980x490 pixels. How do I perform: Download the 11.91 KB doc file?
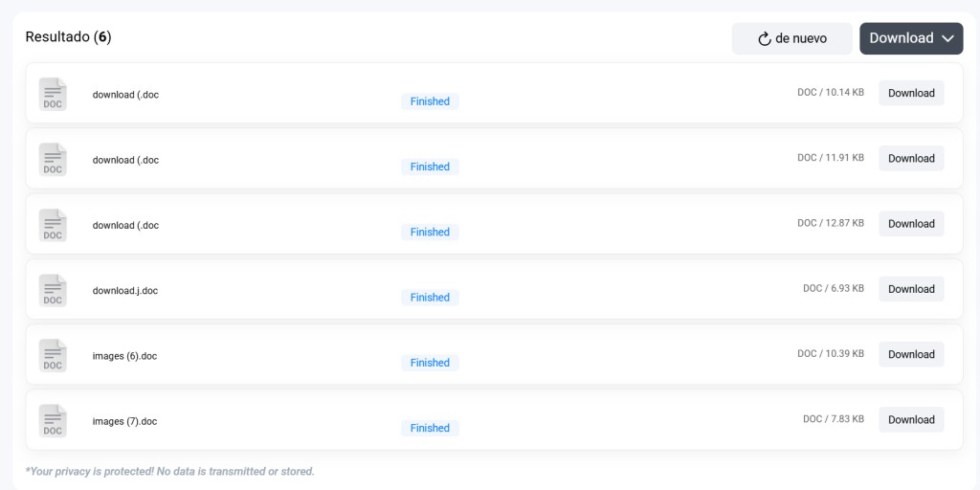tap(911, 158)
